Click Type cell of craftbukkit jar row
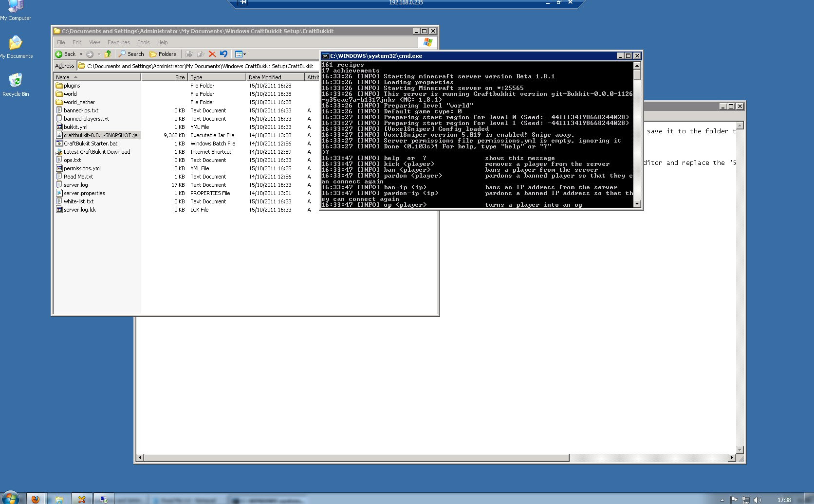 click(212, 135)
